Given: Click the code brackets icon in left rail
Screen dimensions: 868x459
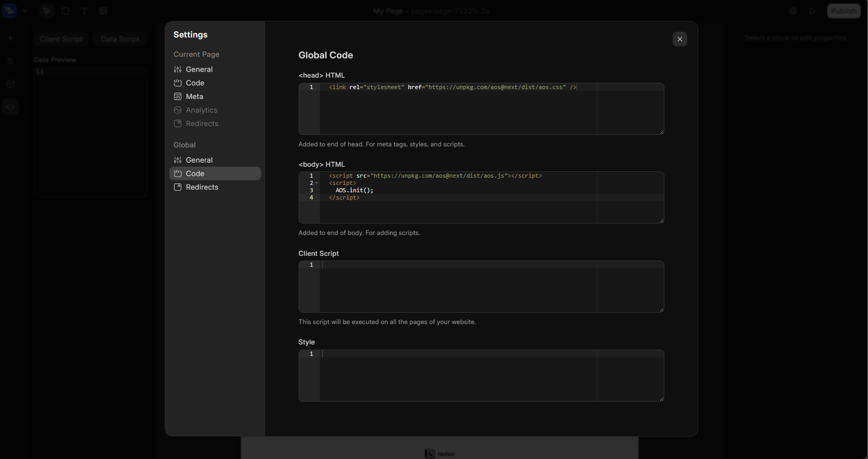Looking at the screenshot, I should click(x=10, y=107).
